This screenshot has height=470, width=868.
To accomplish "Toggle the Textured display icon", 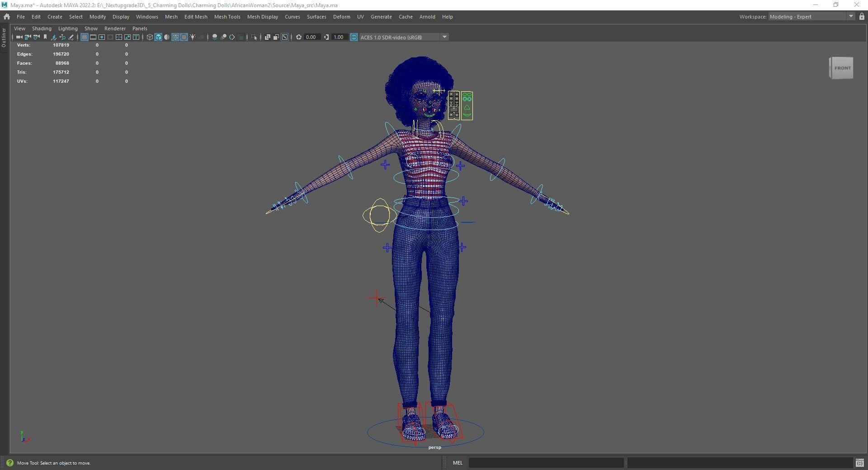I will [184, 37].
